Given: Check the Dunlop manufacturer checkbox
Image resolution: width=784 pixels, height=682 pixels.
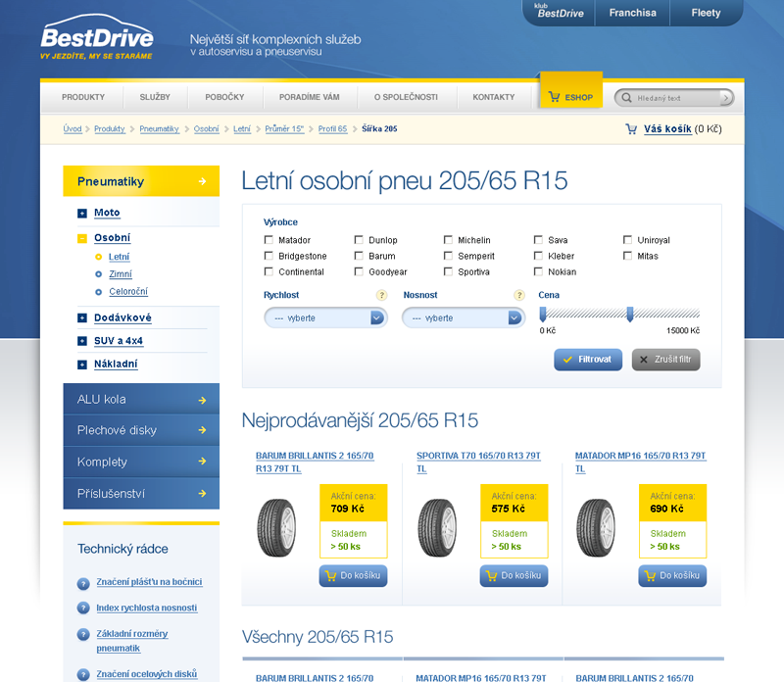Looking at the screenshot, I should coord(359,240).
